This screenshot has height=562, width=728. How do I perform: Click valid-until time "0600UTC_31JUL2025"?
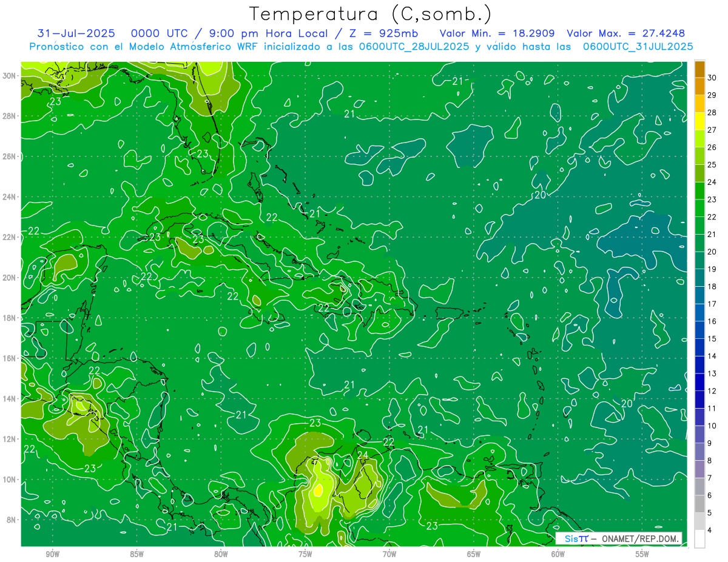[638, 46]
